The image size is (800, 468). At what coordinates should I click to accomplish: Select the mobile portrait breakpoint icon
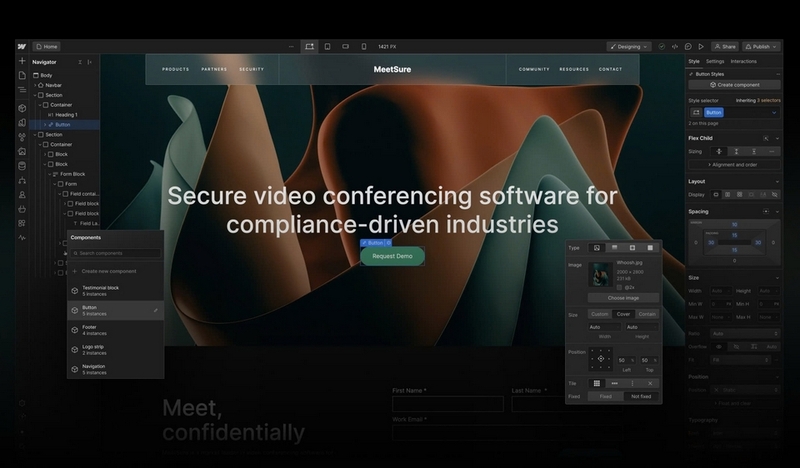tap(364, 46)
